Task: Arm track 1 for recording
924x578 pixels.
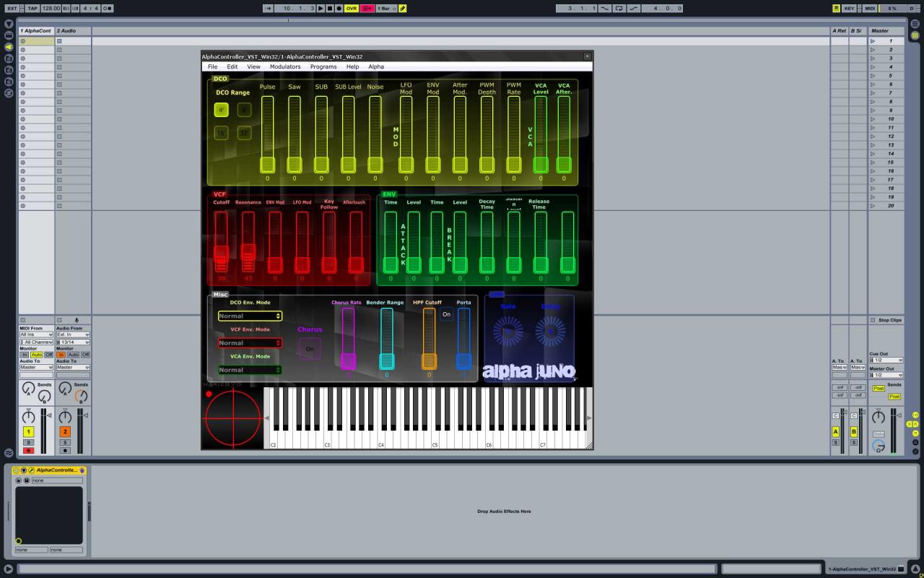Action: (28, 450)
